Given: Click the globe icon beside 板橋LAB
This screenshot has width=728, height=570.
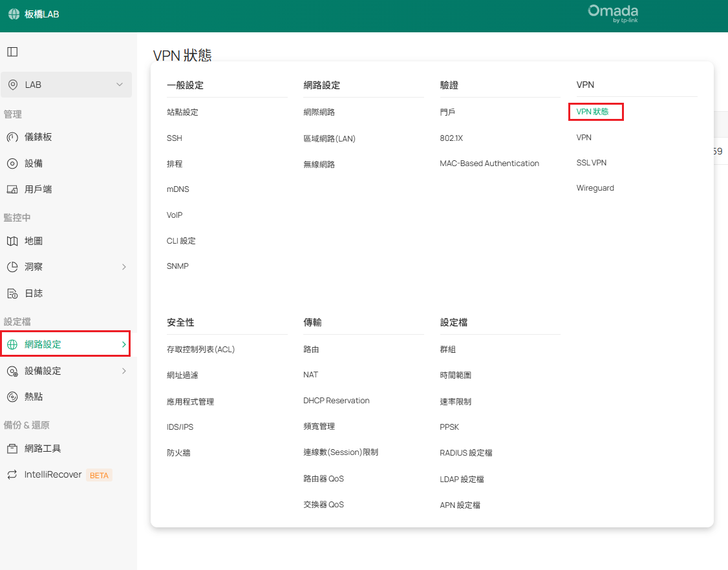Looking at the screenshot, I should 14,14.
